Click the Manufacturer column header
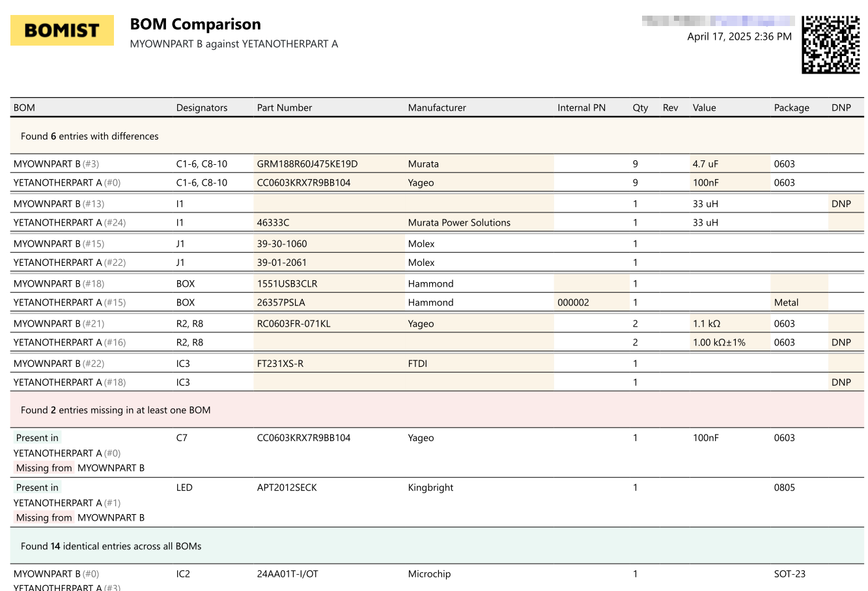The height and width of the screenshot is (591, 868). 437,108
